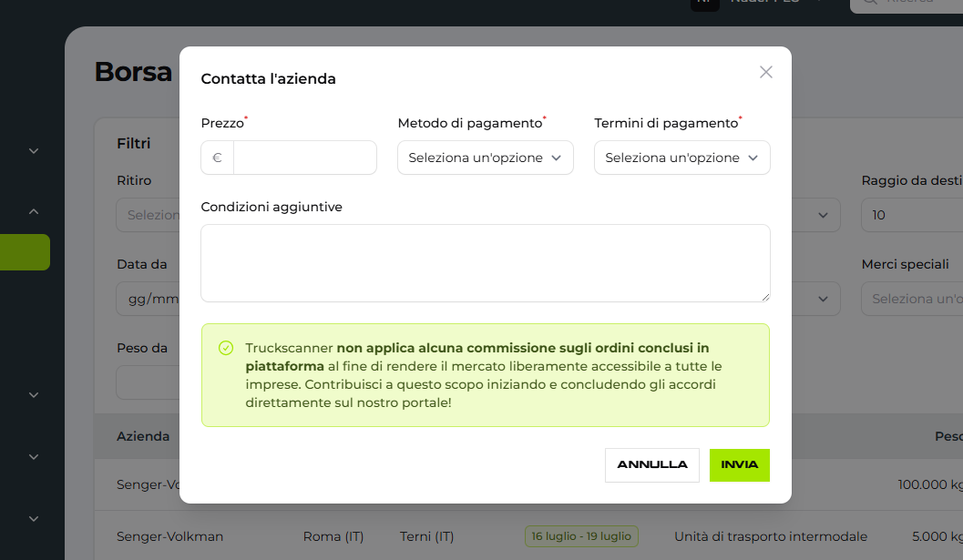Click the 16 luglio - 19 luglio date badge
963x560 pixels.
[581, 536]
